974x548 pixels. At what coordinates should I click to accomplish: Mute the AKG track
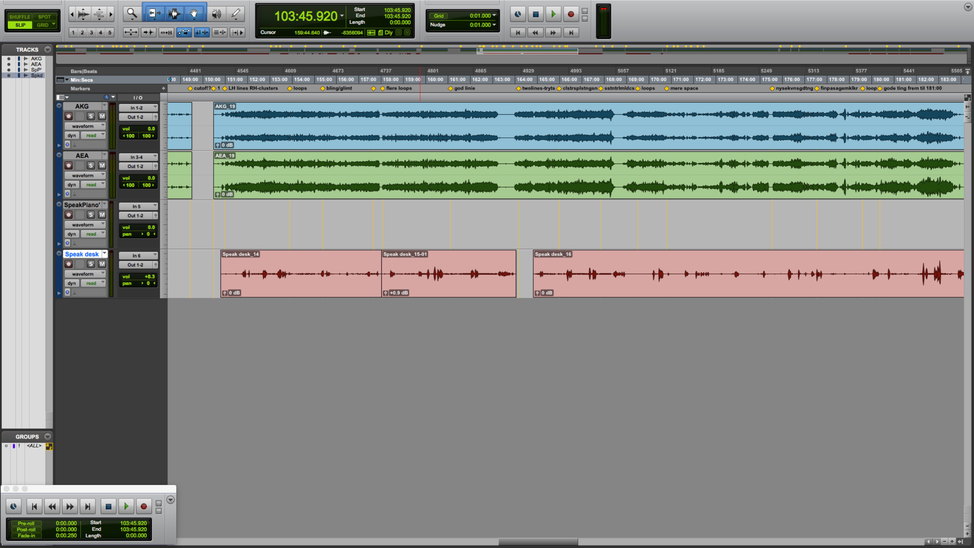(101, 117)
